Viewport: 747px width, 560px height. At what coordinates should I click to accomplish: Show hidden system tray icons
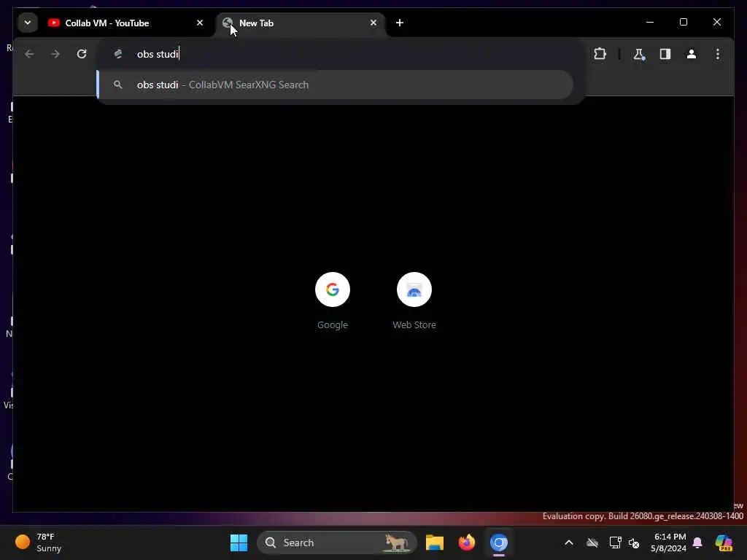569,542
